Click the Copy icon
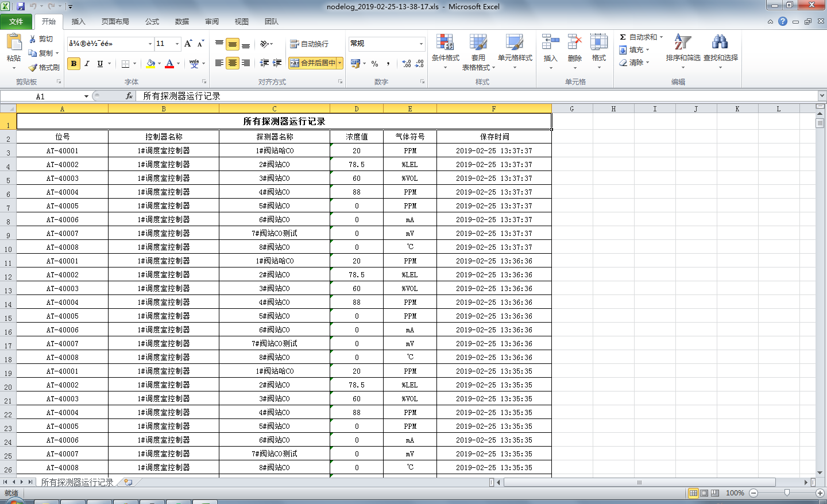 [33, 53]
